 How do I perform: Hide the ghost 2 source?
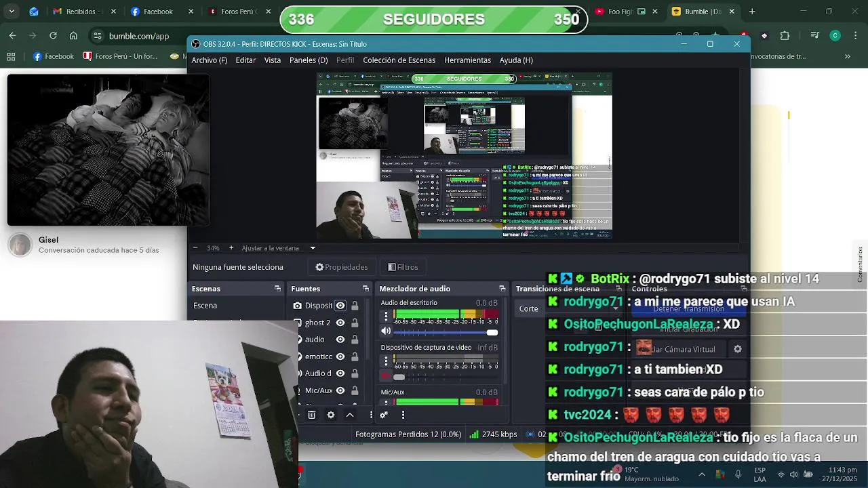pyautogui.click(x=340, y=323)
